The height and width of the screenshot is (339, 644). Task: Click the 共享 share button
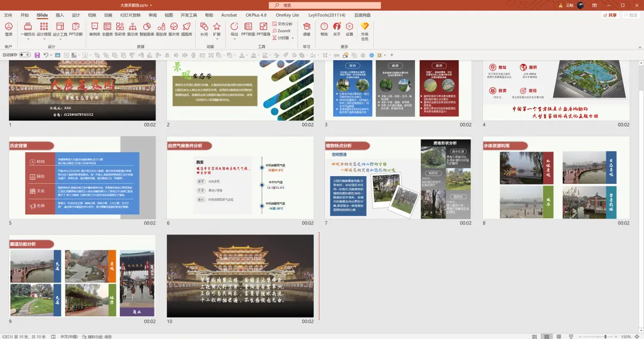(611, 15)
